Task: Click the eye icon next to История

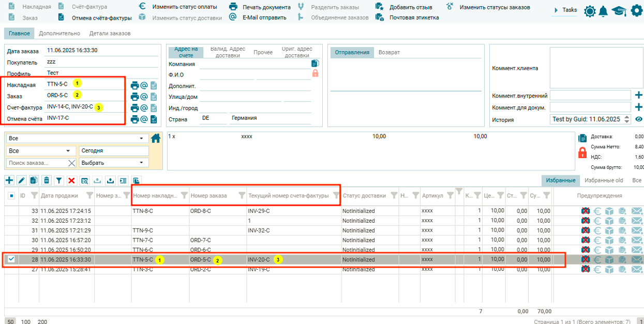Action: [x=639, y=119]
